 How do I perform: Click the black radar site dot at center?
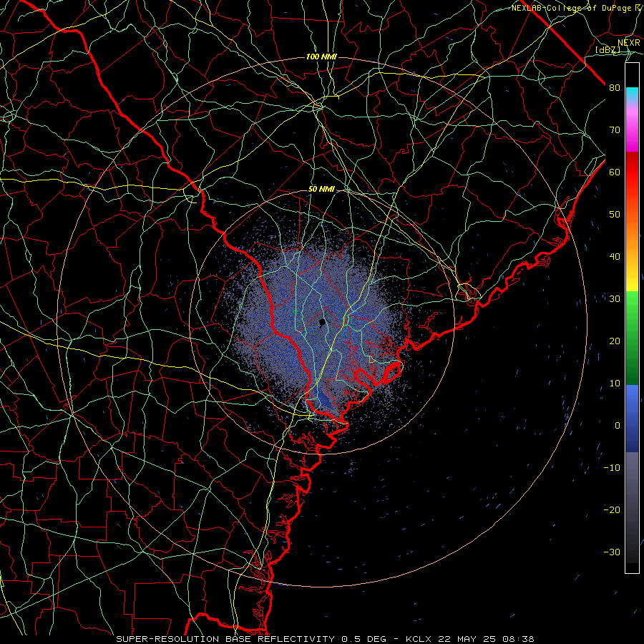tap(322, 323)
